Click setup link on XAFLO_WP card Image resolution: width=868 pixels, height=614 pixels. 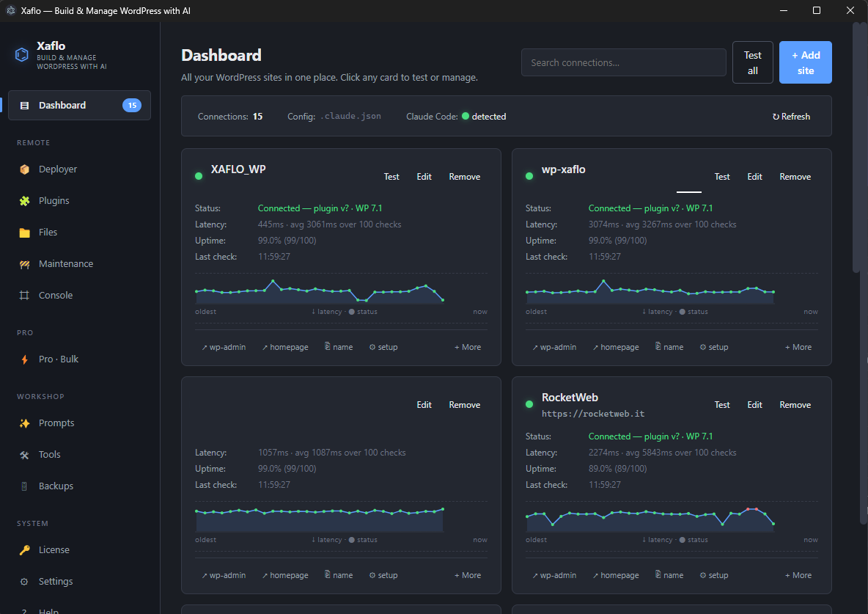tap(383, 347)
